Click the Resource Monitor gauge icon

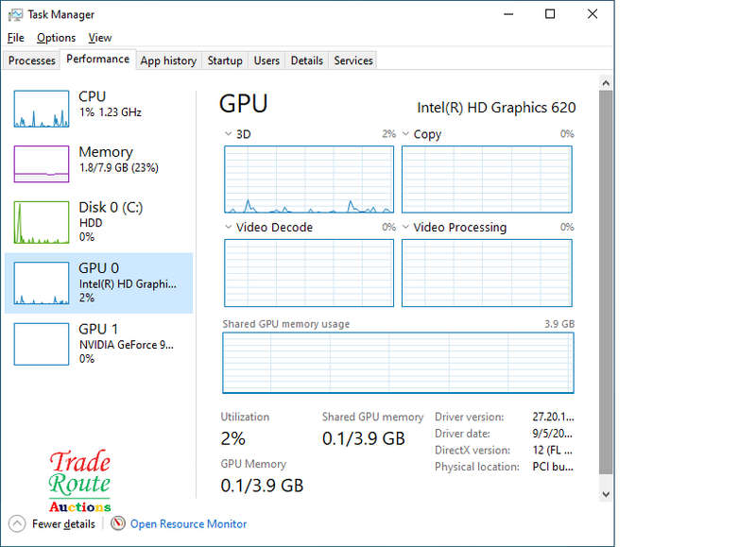point(117,523)
